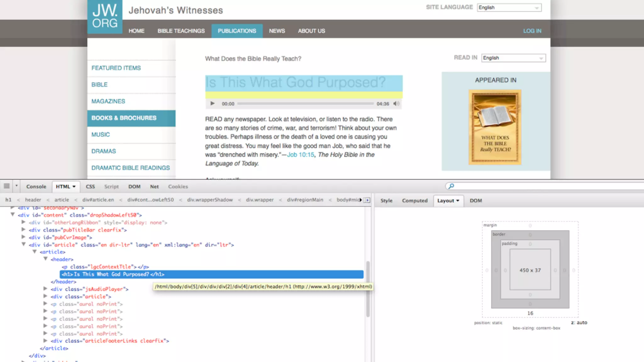Open the Firebug panel list menu icon
Image resolution: width=644 pixels, height=362 pixels.
[x=7, y=186]
